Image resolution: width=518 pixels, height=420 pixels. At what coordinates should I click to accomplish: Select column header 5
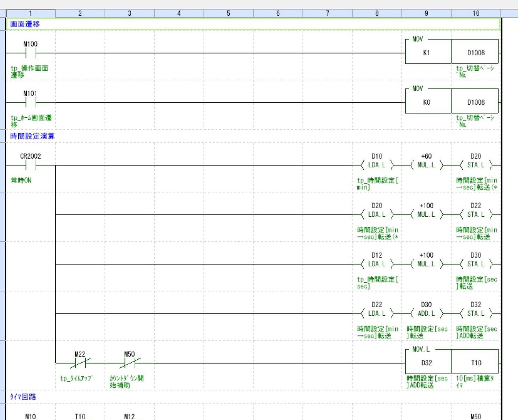coord(228,13)
